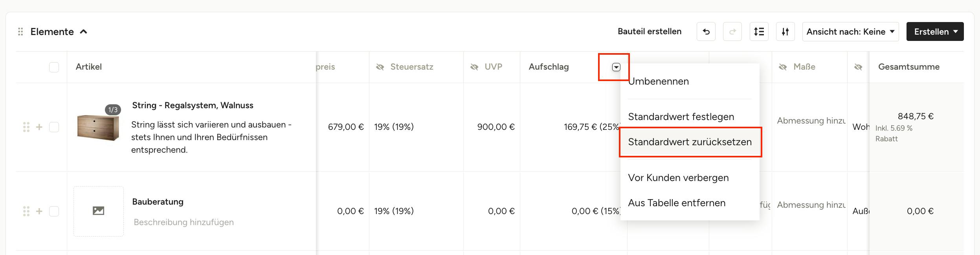This screenshot has width=980, height=255.
Task: Click the redo arrow icon
Action: point(732,31)
